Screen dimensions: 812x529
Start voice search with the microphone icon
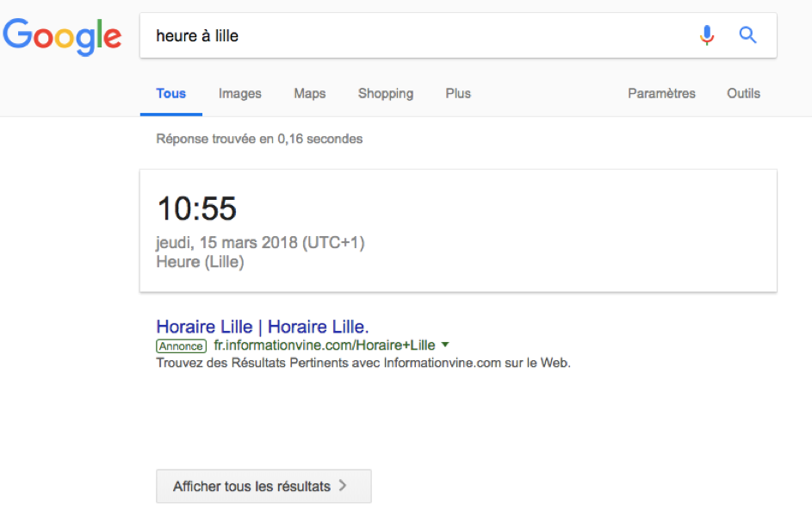point(706,35)
